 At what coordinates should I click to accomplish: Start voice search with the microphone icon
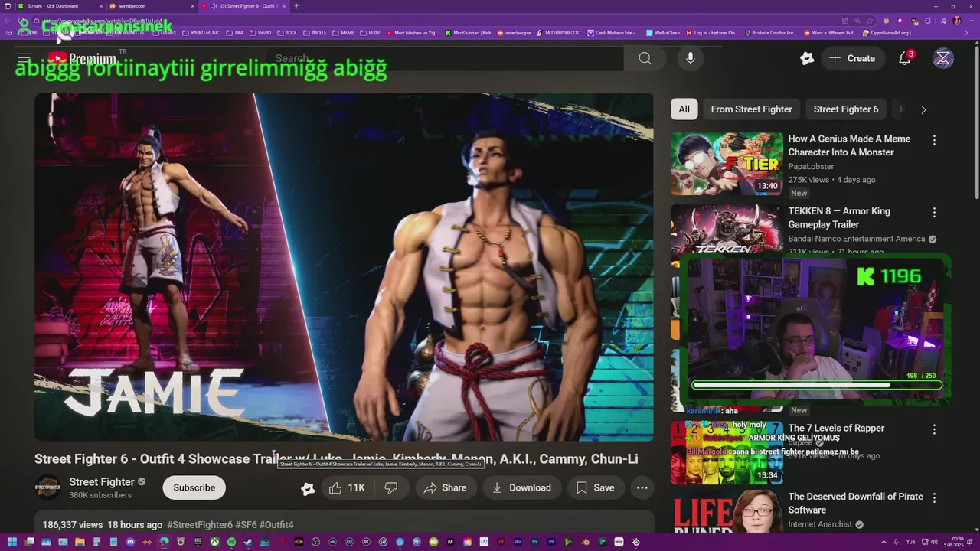[x=690, y=58]
